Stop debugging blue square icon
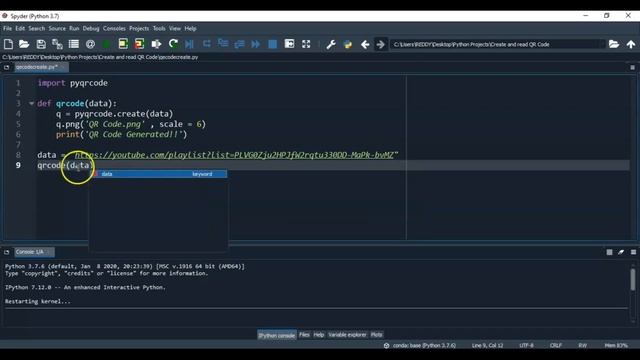Screen dimensions: 640x360 click(x=272, y=44)
